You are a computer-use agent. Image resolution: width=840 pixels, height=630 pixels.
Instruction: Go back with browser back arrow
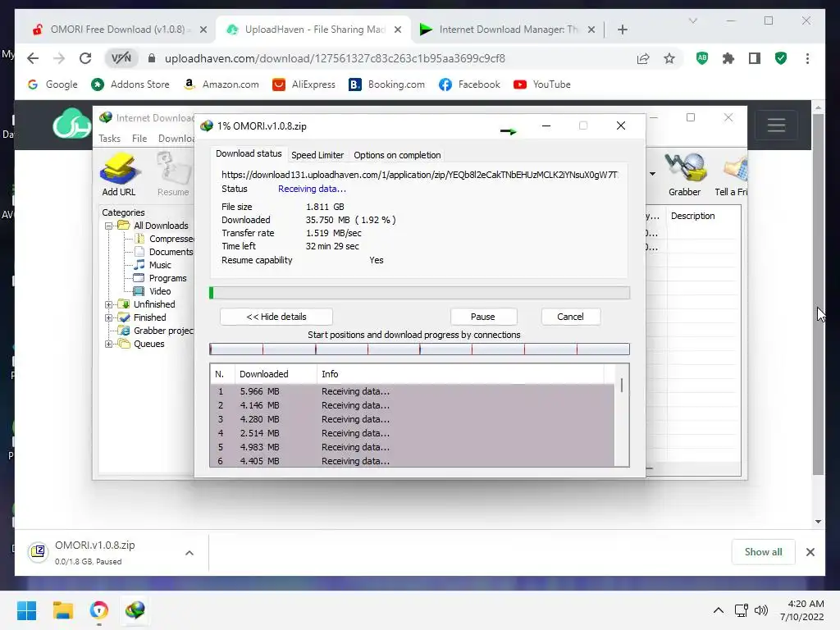(33, 58)
